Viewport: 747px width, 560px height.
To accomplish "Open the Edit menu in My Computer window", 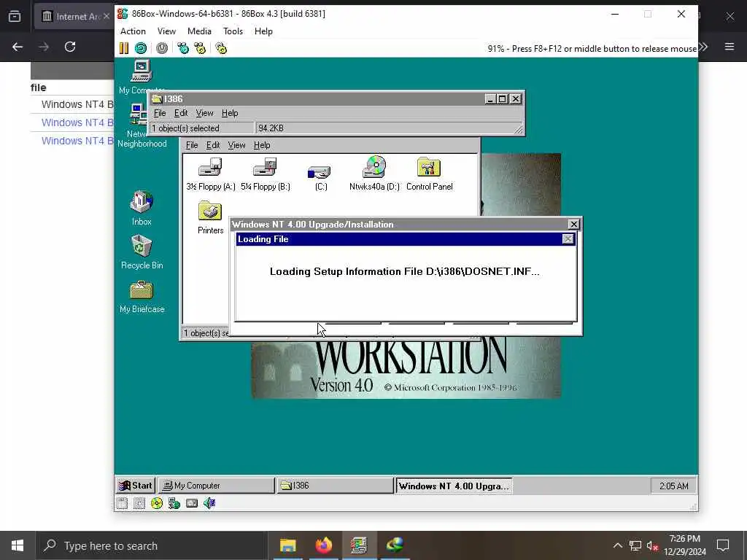I will point(212,145).
